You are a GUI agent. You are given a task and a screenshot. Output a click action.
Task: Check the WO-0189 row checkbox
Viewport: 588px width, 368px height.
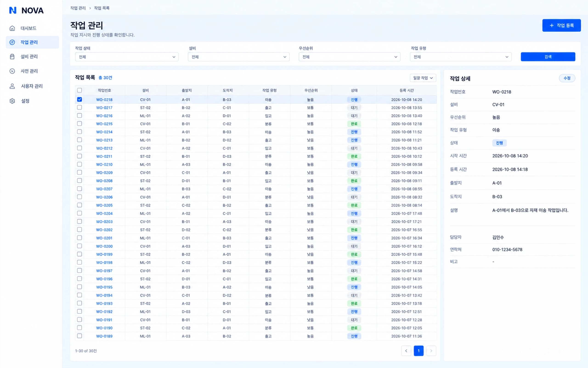point(79,336)
